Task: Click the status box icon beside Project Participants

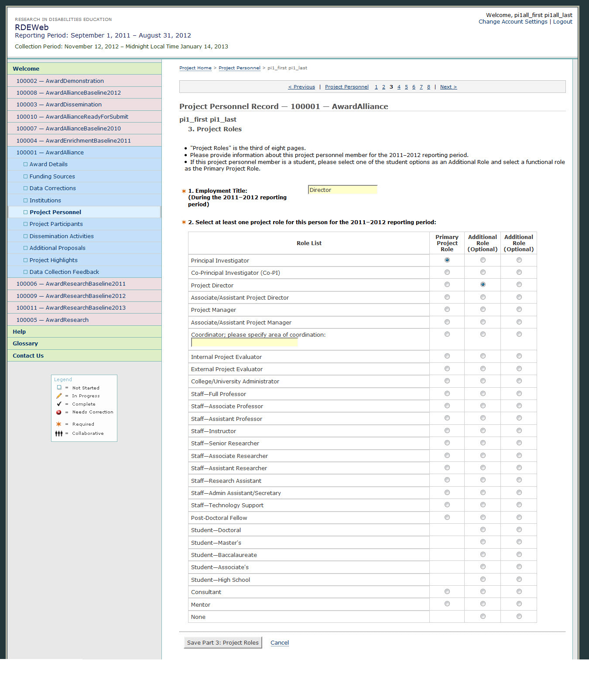Action: coord(26,224)
